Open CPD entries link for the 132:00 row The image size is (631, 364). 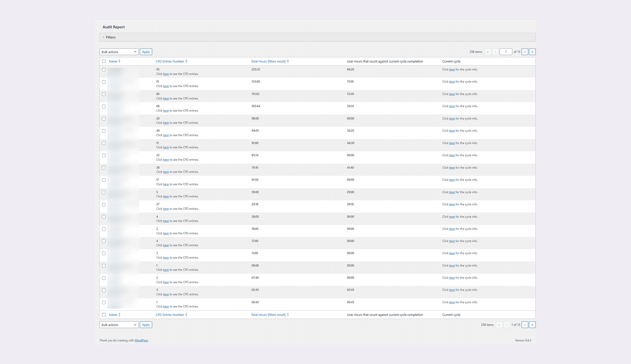point(166,86)
